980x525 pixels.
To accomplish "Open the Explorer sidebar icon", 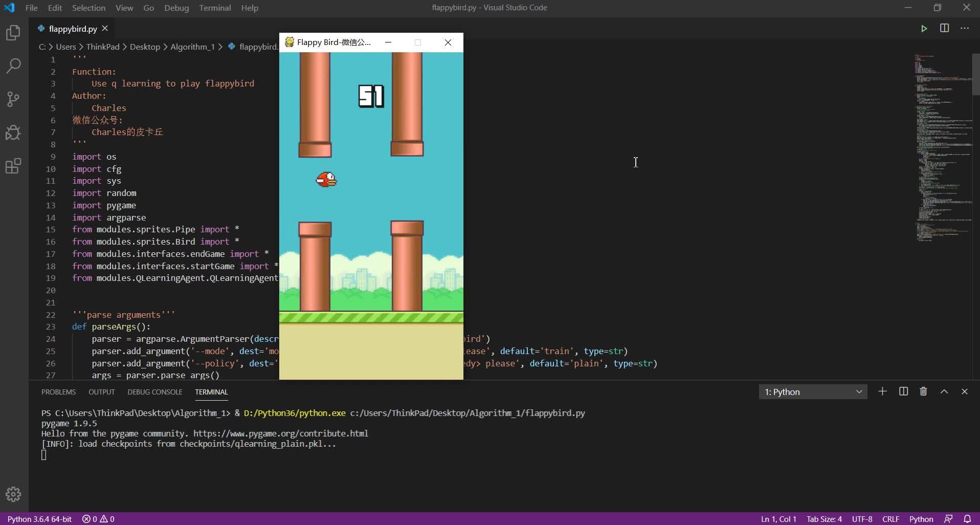I will click(x=13, y=33).
